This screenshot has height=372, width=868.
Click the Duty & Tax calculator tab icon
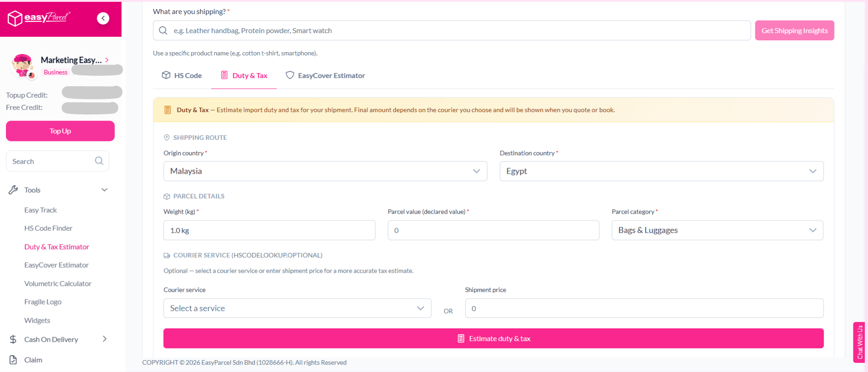[224, 75]
